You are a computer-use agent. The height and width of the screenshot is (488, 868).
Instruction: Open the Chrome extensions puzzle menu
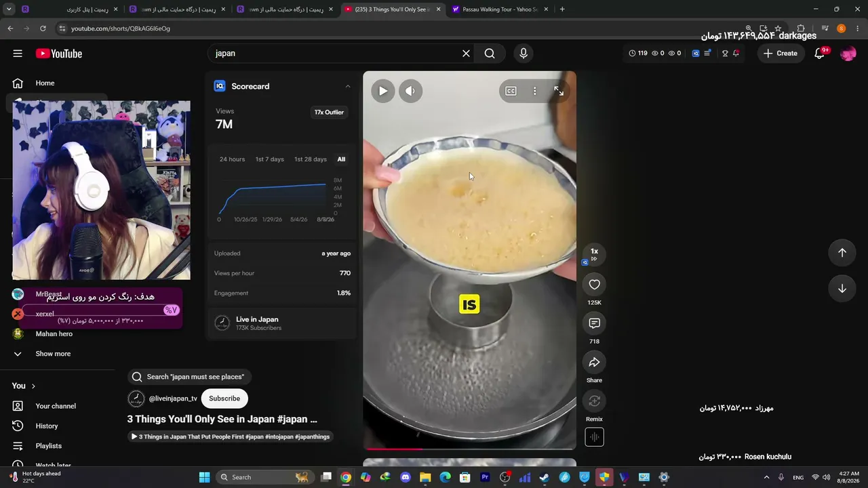point(801,28)
